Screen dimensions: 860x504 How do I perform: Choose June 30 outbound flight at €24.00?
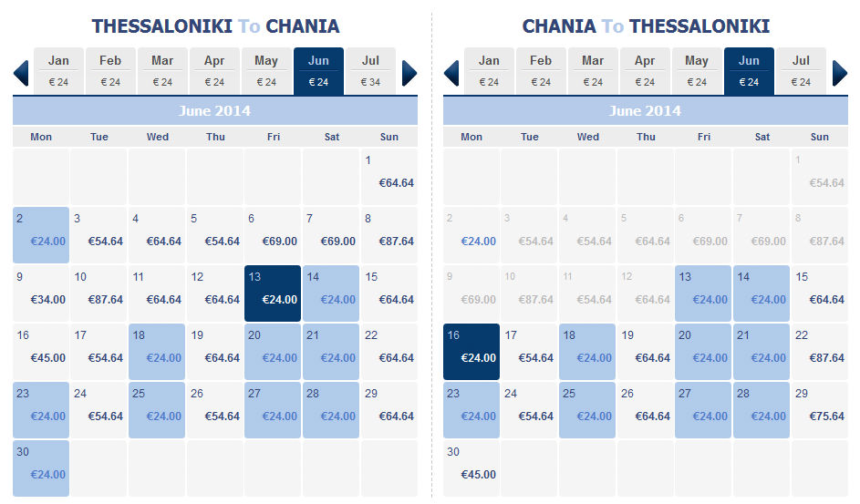pyautogui.click(x=41, y=468)
